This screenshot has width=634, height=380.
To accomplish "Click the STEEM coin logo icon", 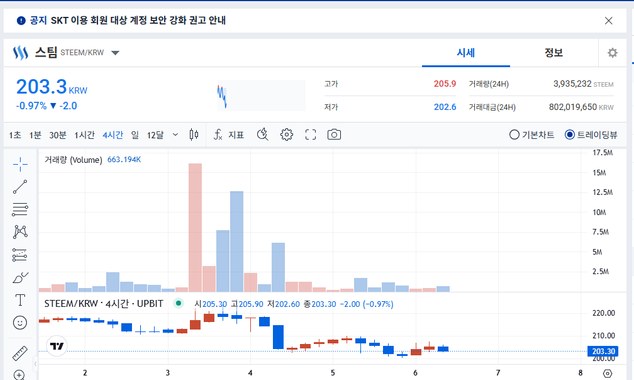I will click(x=20, y=53).
